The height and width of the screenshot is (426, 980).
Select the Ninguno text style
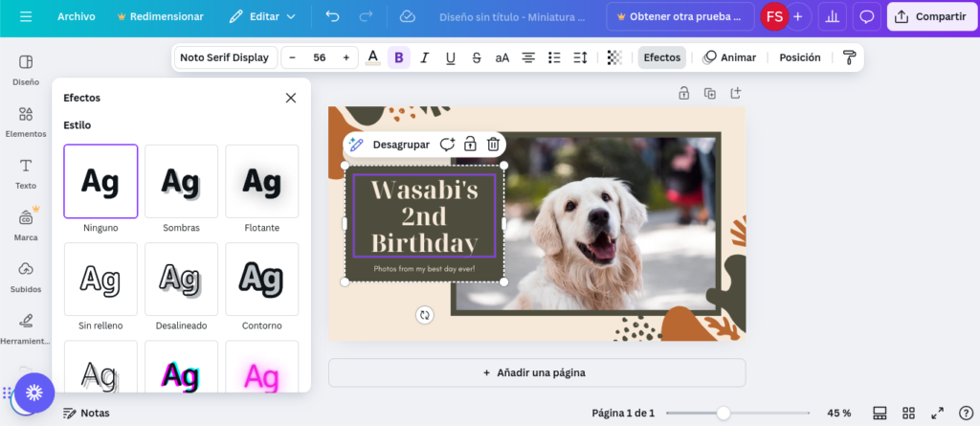click(x=100, y=182)
